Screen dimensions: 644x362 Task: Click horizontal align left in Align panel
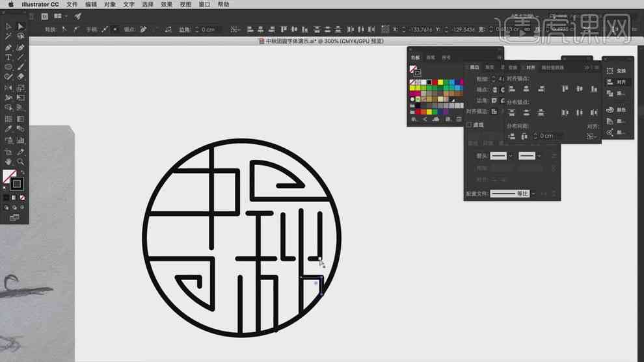tap(512, 88)
